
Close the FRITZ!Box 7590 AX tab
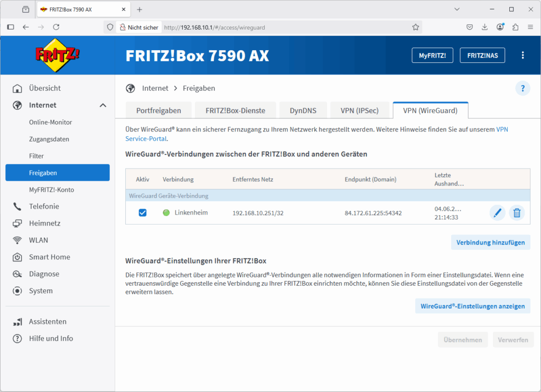click(x=124, y=10)
